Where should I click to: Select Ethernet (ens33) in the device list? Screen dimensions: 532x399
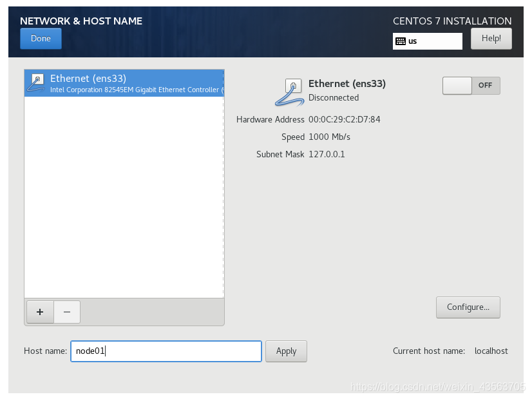point(124,83)
